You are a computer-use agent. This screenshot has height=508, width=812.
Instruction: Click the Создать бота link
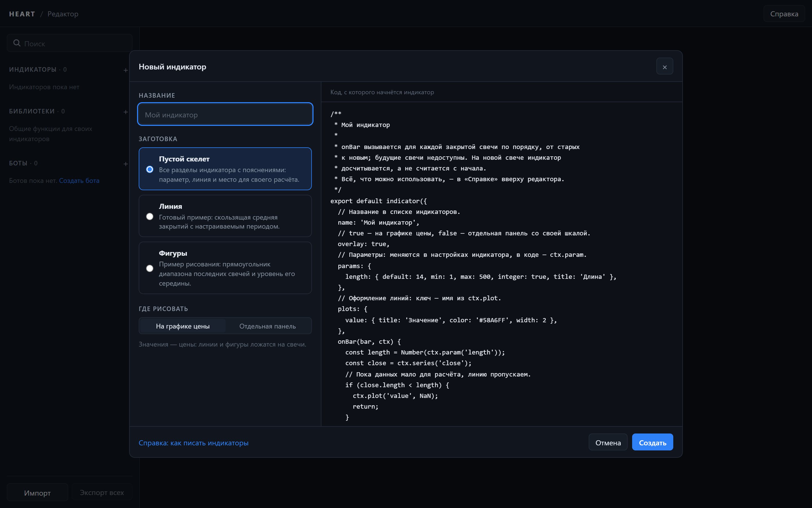coord(79,180)
